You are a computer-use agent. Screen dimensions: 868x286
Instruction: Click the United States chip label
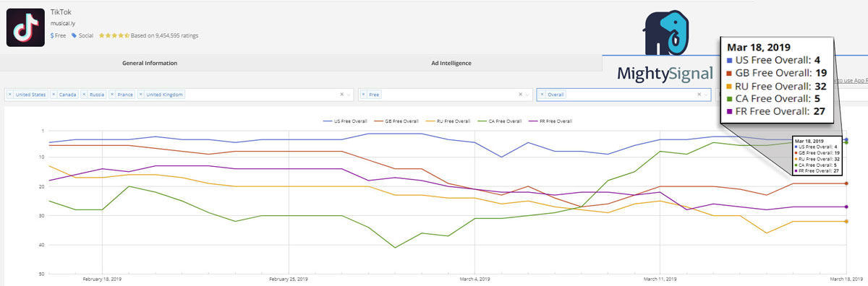point(30,95)
